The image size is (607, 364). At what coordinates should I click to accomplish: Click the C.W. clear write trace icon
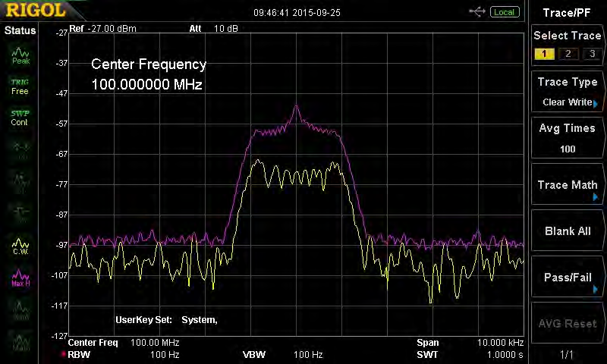point(20,246)
